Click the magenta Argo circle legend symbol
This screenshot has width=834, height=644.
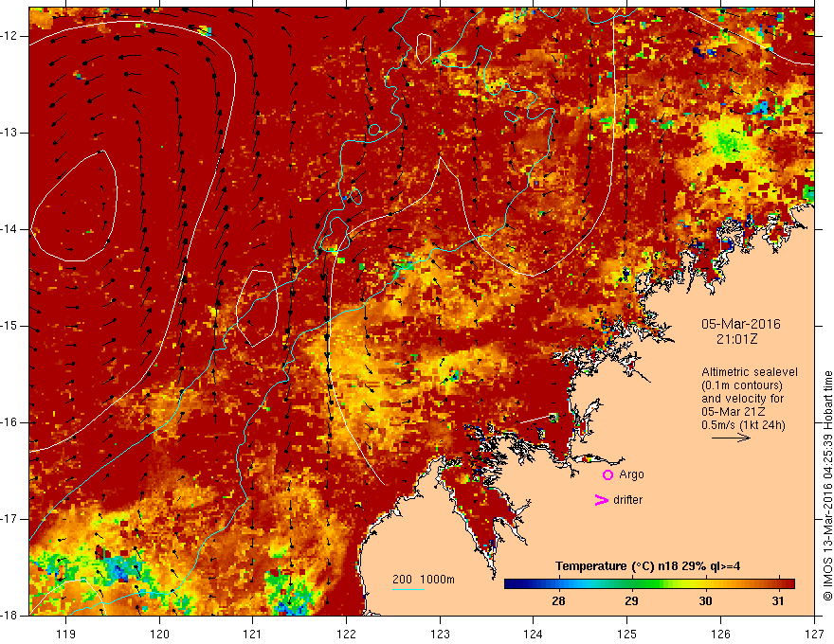coord(607,475)
